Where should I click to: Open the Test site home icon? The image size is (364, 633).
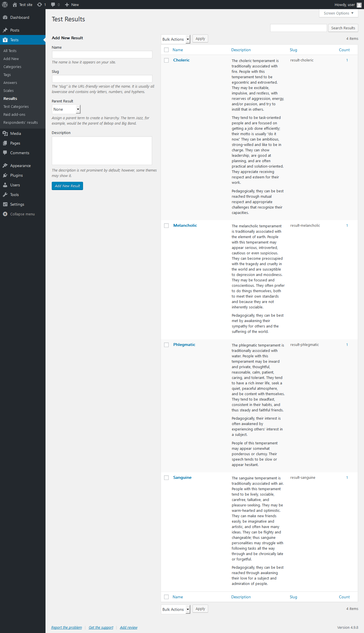pos(15,5)
